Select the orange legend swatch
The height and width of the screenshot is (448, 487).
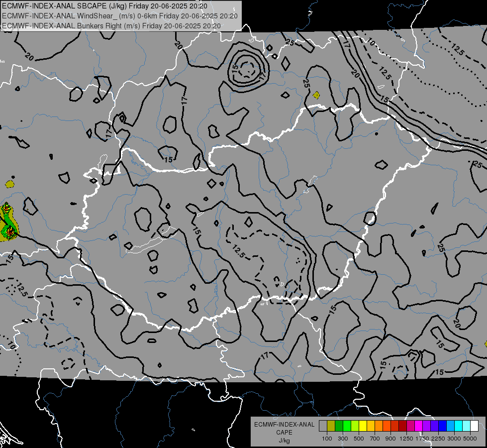click(379, 426)
